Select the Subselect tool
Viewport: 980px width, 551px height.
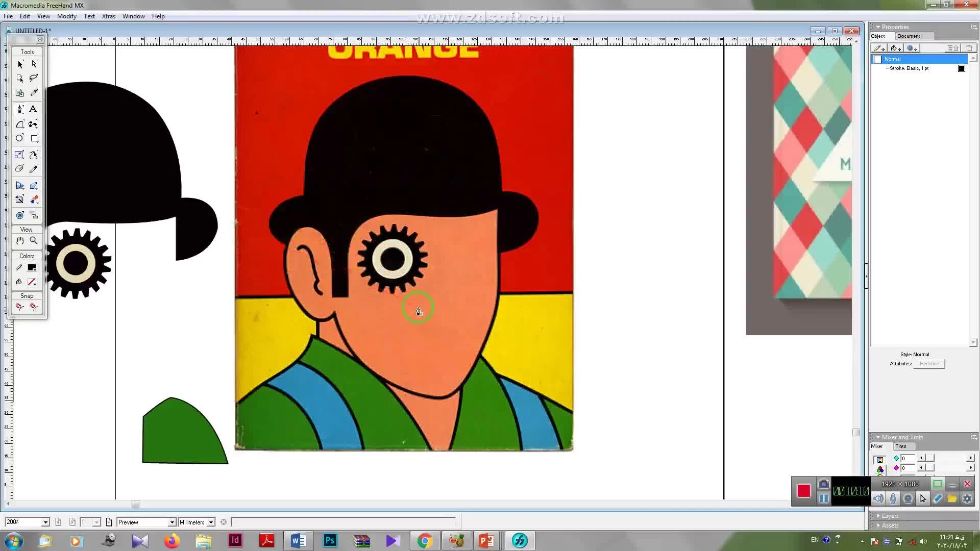[34, 64]
